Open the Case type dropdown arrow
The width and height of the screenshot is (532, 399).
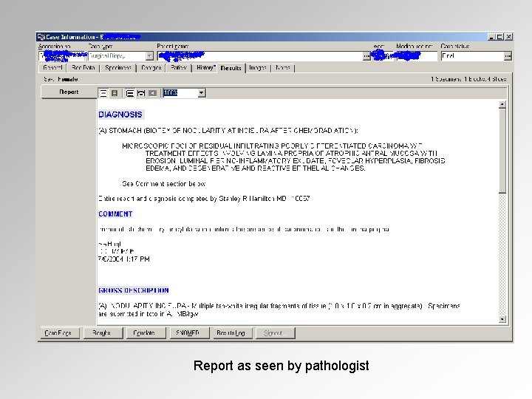(149, 56)
